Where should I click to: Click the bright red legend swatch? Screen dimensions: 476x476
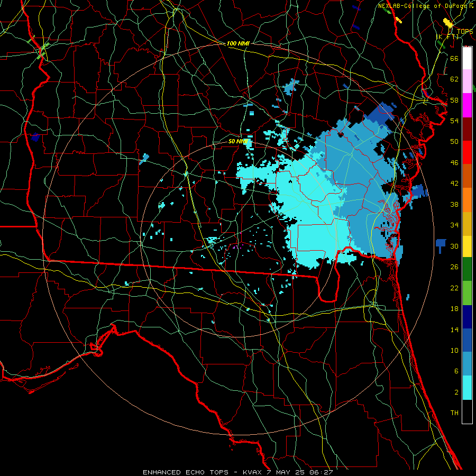[x=467, y=152]
